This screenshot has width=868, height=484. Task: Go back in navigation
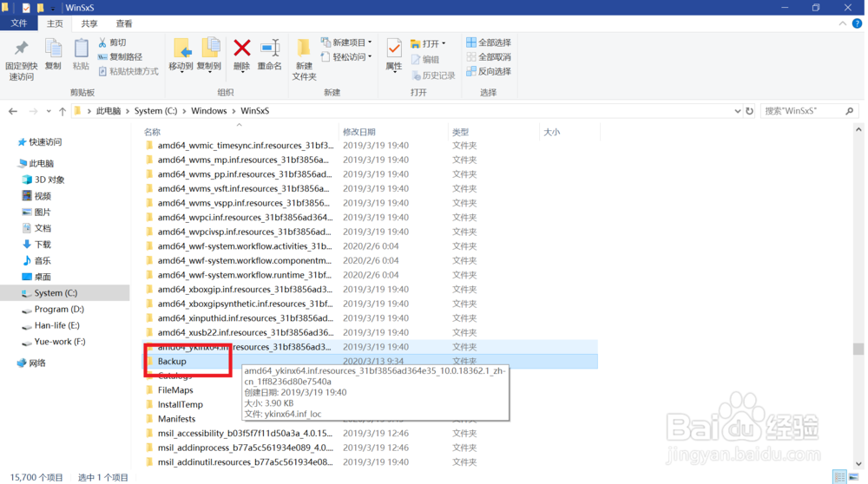pyautogui.click(x=13, y=111)
